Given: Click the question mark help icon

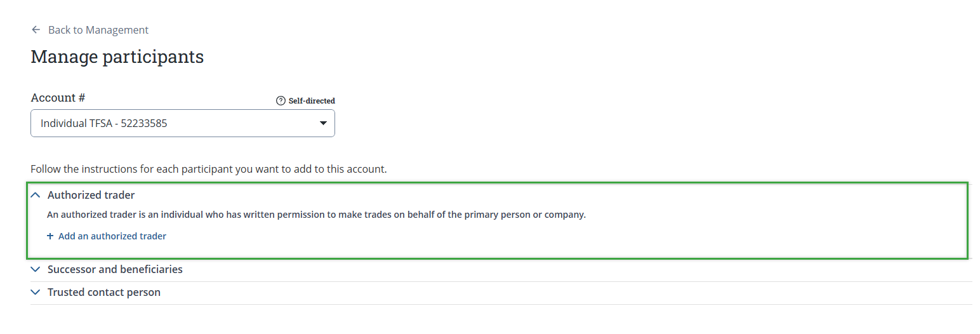Looking at the screenshot, I should (x=281, y=101).
